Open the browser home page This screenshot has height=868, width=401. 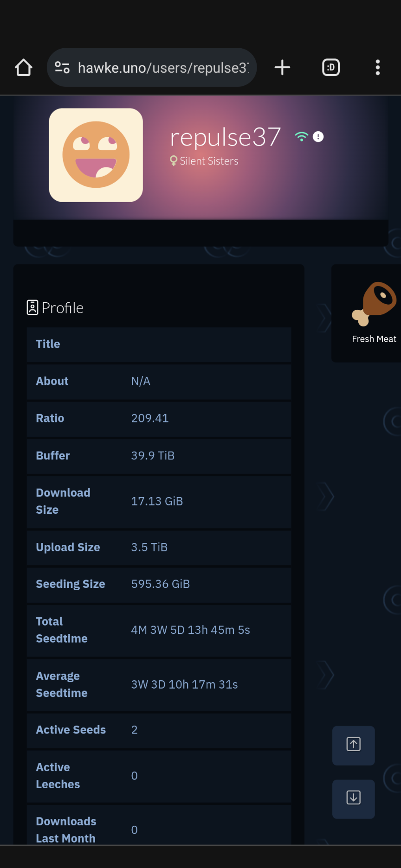tap(24, 68)
